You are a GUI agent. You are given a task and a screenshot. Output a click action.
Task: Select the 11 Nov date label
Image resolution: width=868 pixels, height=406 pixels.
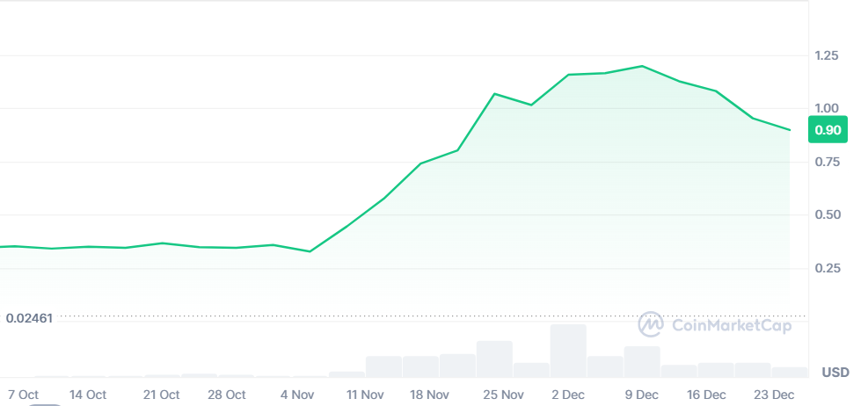tap(365, 395)
